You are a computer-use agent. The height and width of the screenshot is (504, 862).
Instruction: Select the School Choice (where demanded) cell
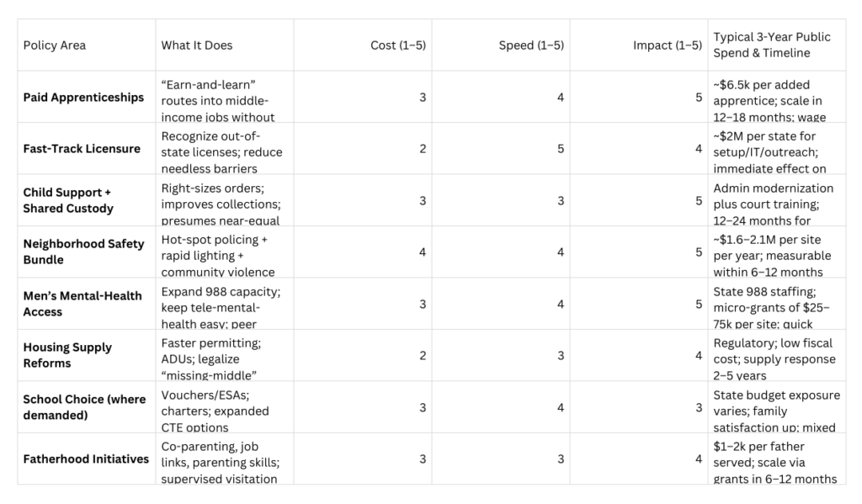(87, 406)
